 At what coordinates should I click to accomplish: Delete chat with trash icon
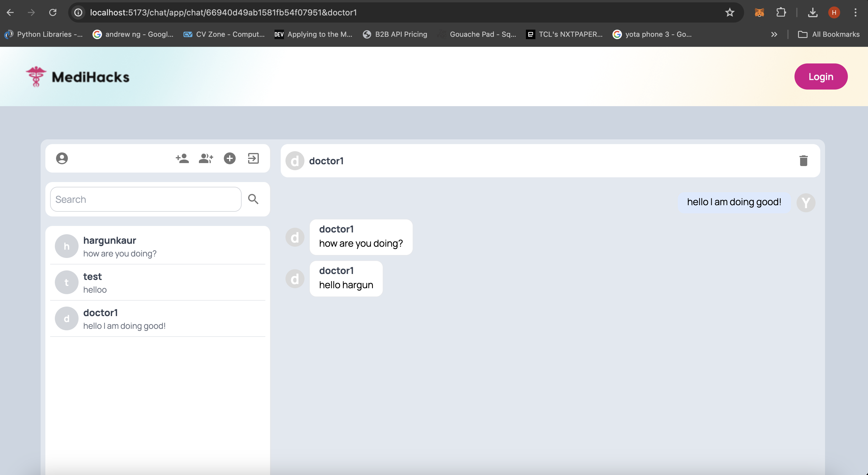coord(803,161)
